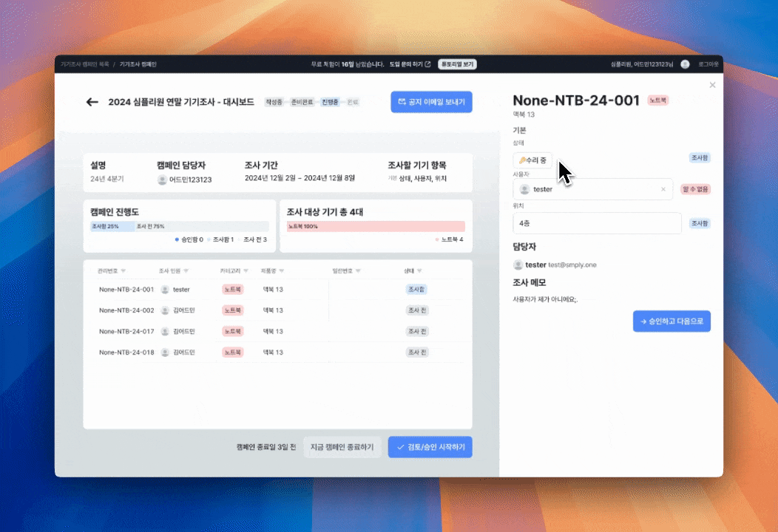This screenshot has height=532, width=778.
Task: Go to 기기조사 캠페인 목록 breadcrumb
Action: coord(84,64)
